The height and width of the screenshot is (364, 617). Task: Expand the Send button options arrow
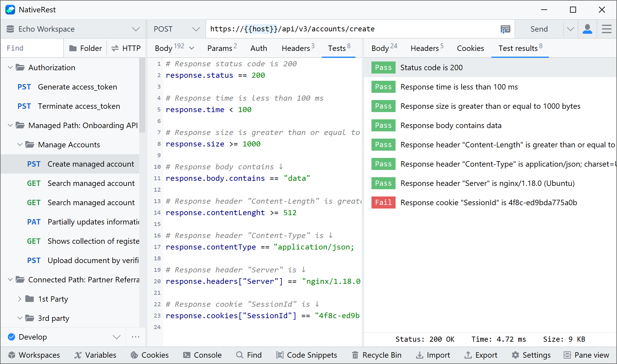pyautogui.click(x=570, y=29)
